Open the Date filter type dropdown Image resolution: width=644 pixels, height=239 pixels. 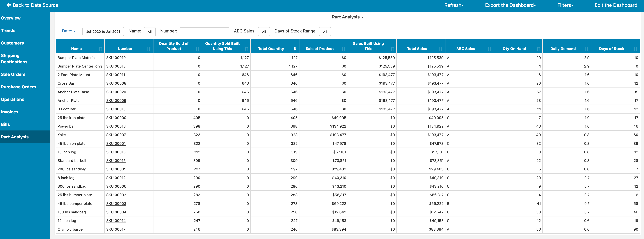click(x=69, y=31)
